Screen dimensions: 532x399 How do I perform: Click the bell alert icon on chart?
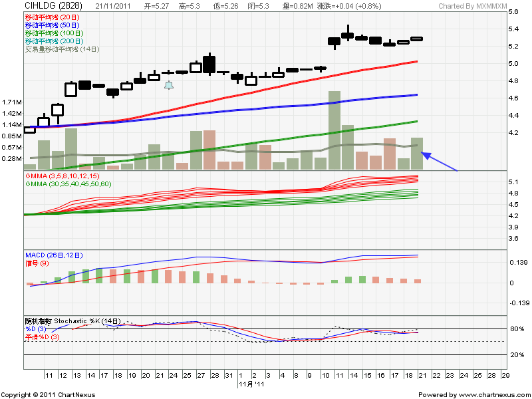click(169, 85)
